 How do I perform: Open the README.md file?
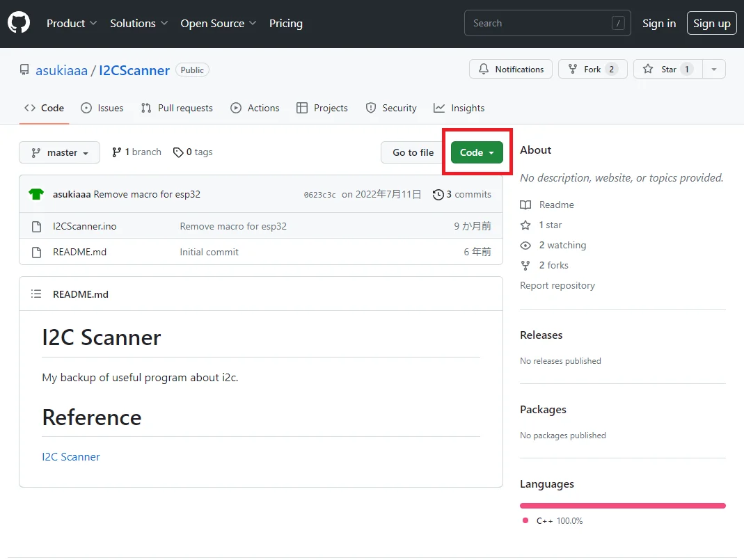click(x=79, y=252)
